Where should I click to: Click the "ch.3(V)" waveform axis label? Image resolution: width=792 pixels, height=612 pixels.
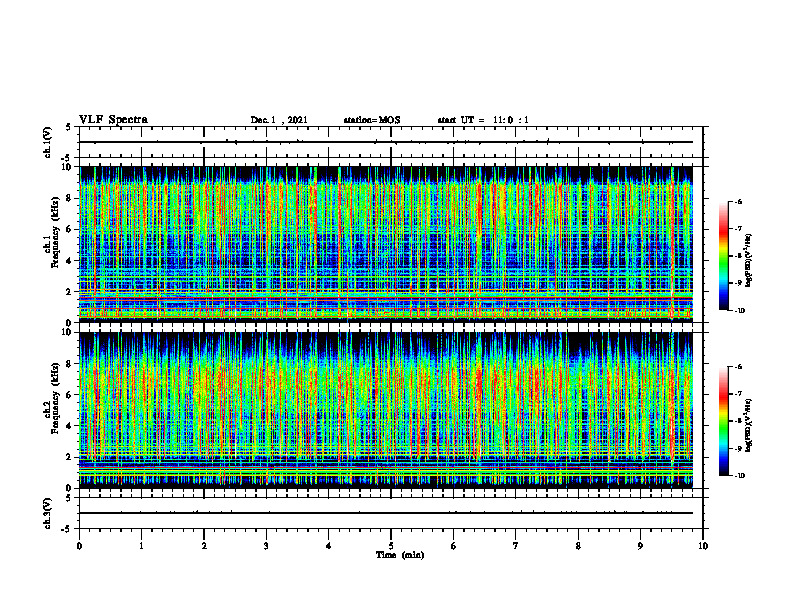point(47,513)
